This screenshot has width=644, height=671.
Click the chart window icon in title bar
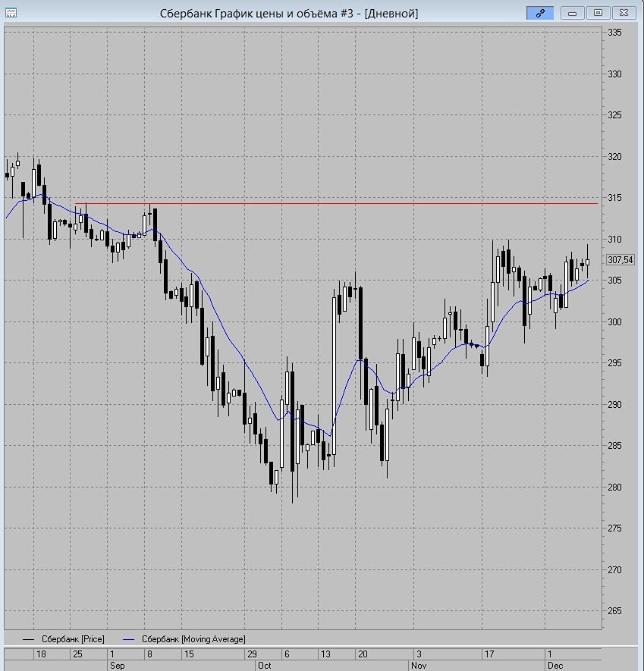[11, 13]
